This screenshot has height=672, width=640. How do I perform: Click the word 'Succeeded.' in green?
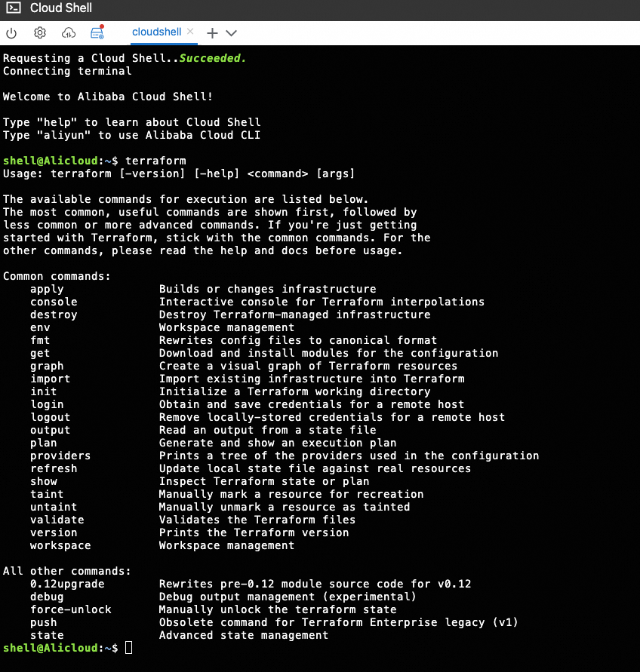pos(213,58)
